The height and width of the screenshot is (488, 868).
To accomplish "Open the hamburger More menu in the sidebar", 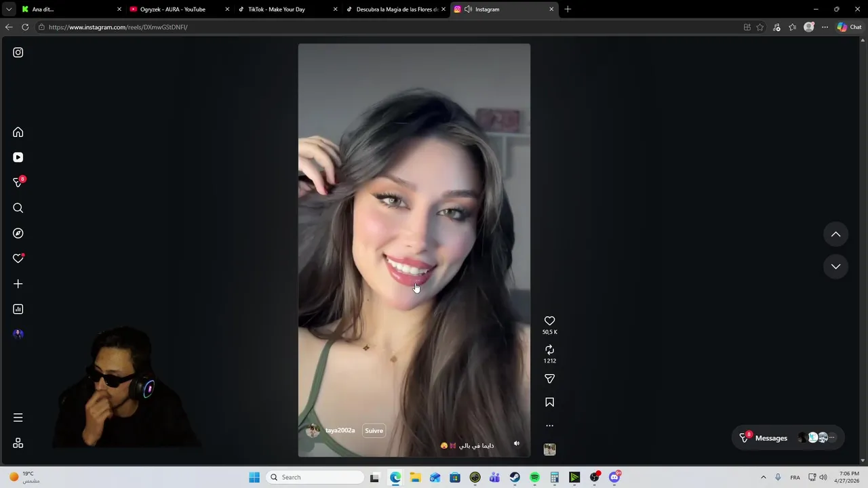I will point(18,418).
